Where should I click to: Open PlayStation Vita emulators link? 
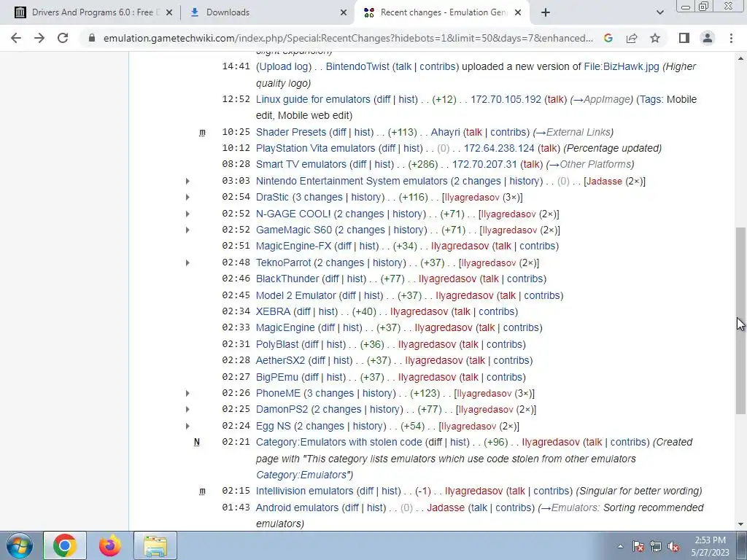[315, 148]
